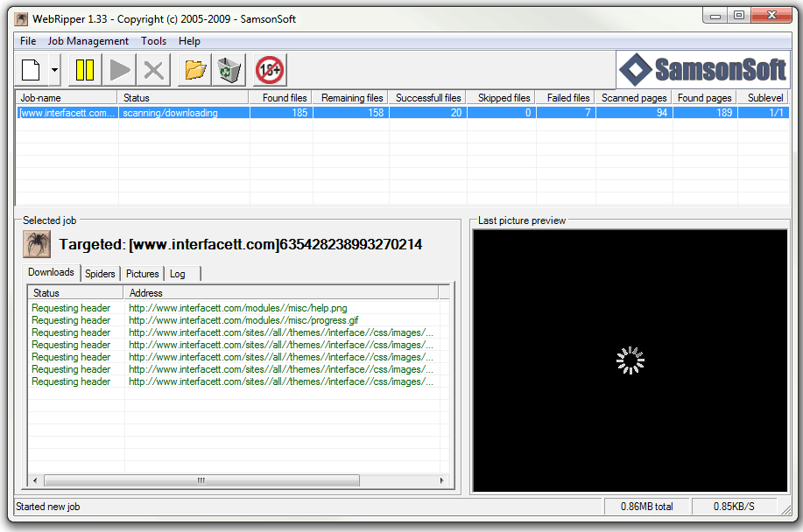
Task: Click the Successfull files column header
Action: click(x=427, y=98)
